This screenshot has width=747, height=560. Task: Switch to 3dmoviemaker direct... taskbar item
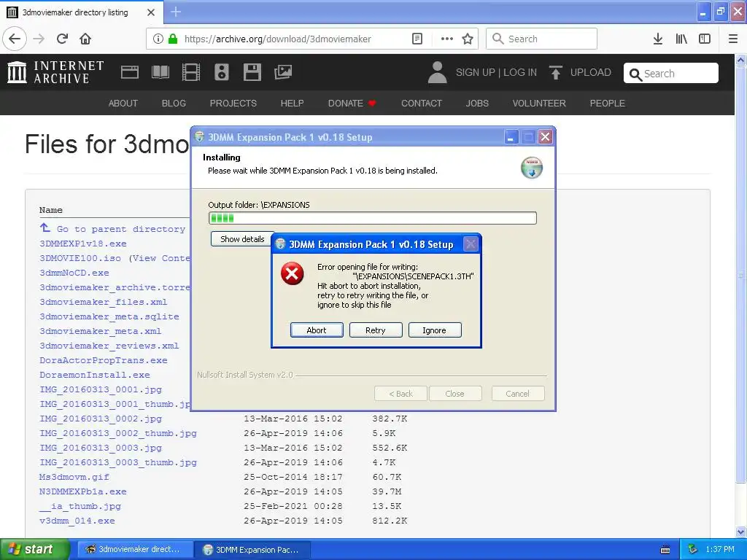[x=135, y=550]
